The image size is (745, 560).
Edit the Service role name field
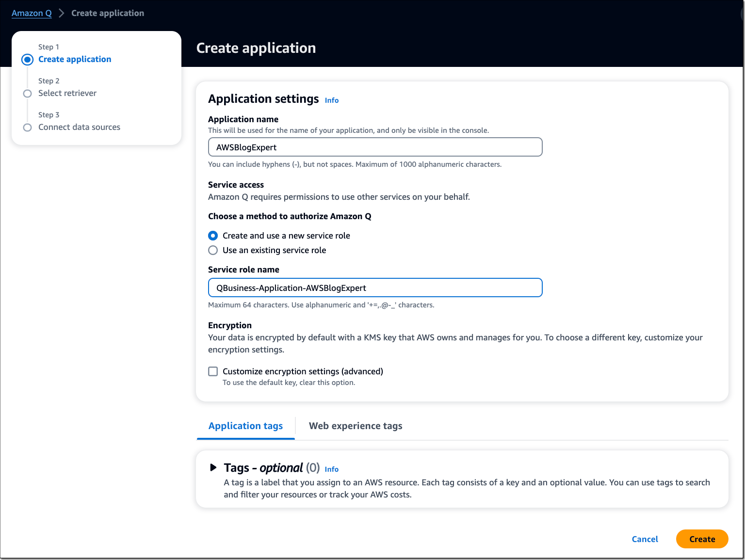(x=375, y=288)
